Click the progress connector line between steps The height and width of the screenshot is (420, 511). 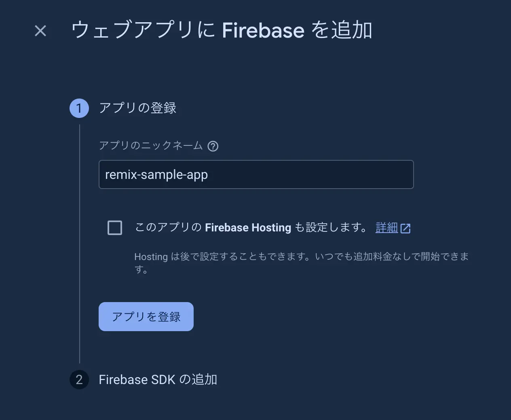[x=79, y=242]
